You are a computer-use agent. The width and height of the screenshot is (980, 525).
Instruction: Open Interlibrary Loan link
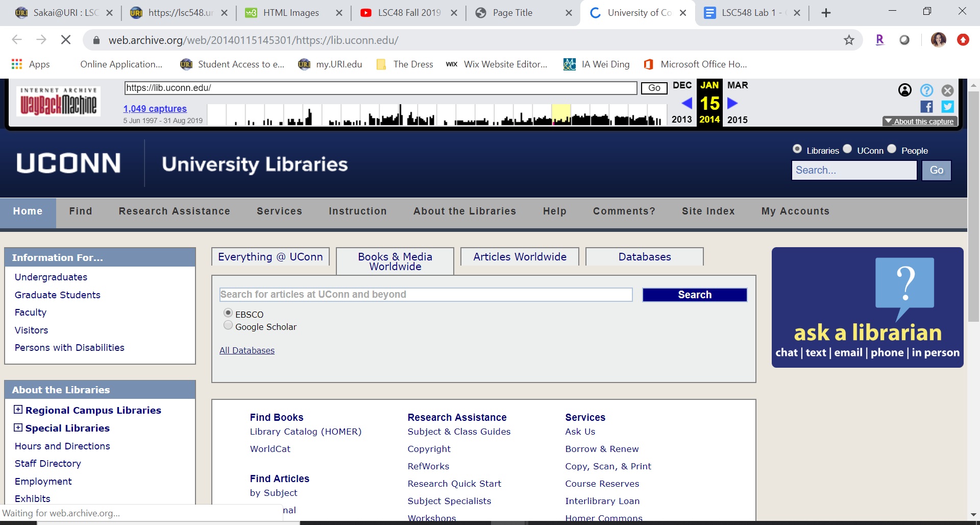click(602, 501)
